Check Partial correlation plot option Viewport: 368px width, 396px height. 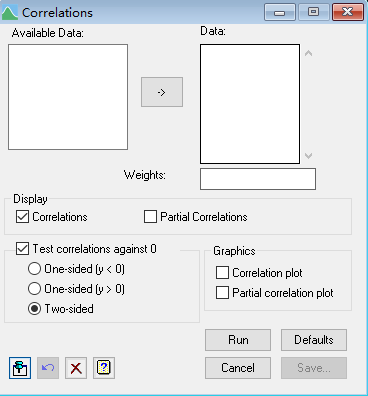point(222,293)
